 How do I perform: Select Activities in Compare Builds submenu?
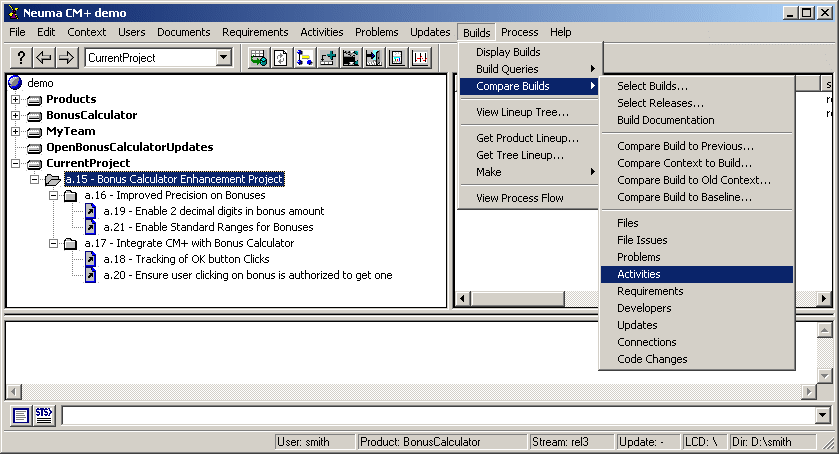[x=697, y=274]
